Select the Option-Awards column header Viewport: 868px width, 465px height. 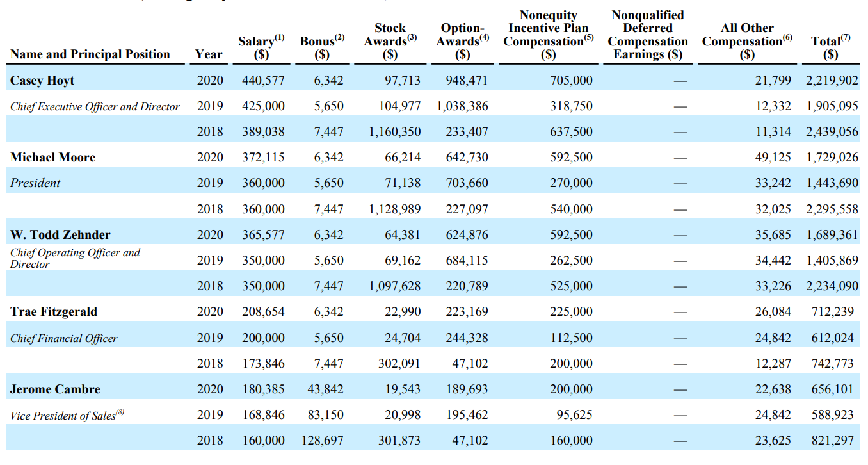[462, 41]
